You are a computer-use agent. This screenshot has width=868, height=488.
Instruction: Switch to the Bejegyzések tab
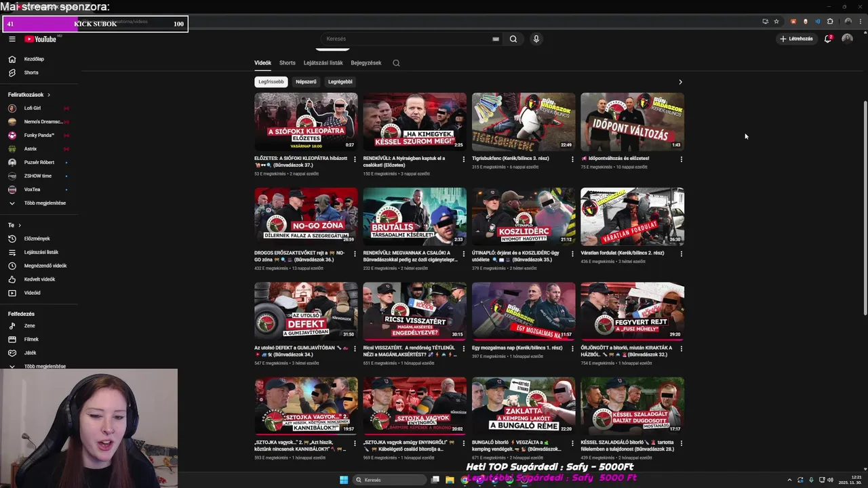[x=366, y=63]
